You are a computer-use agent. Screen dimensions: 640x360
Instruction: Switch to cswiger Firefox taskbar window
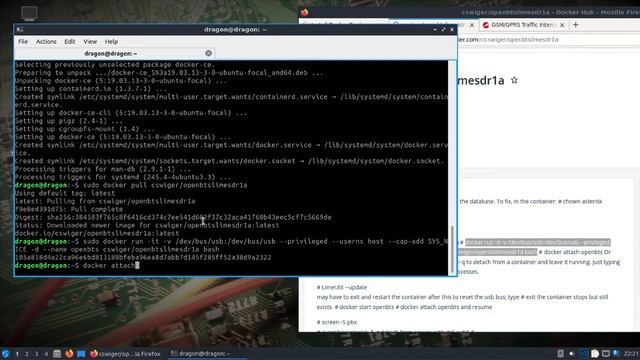pos(126,353)
